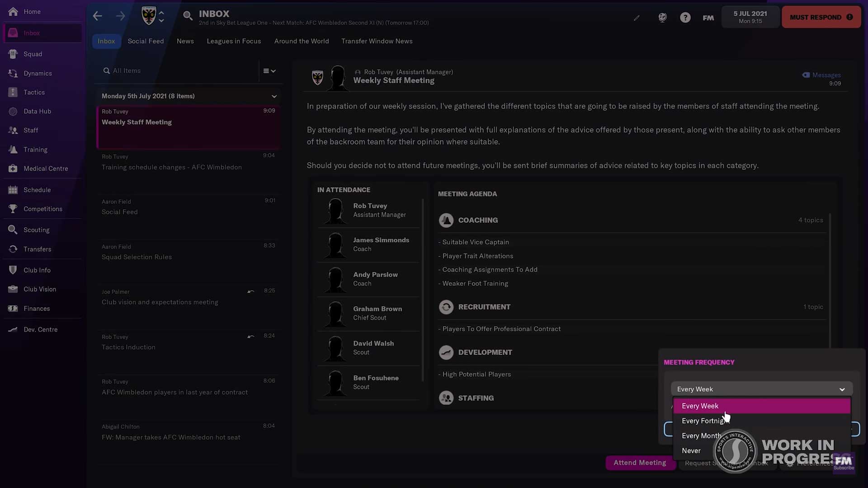Open the Transfer Window News tab
Viewport: 868px width, 488px height.
click(x=377, y=41)
